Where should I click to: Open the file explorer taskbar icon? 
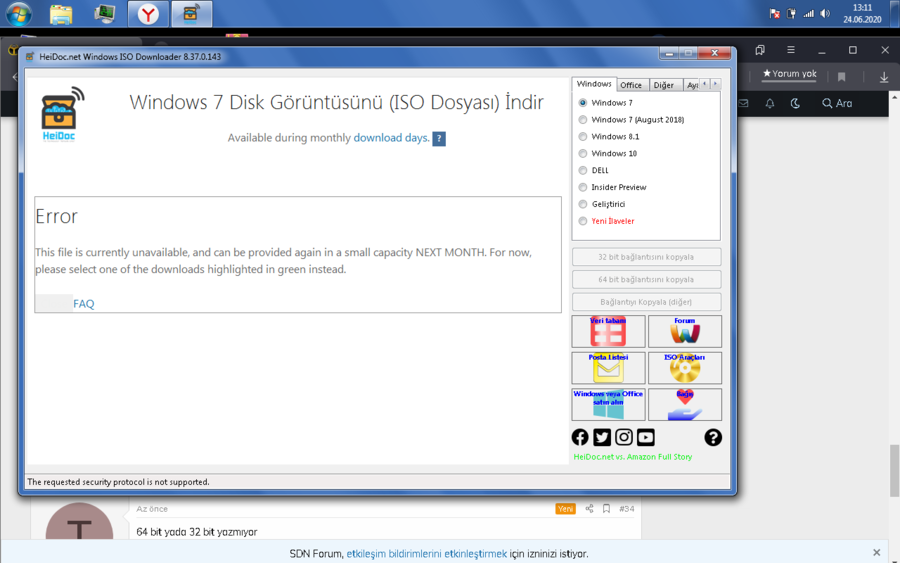tap(61, 14)
